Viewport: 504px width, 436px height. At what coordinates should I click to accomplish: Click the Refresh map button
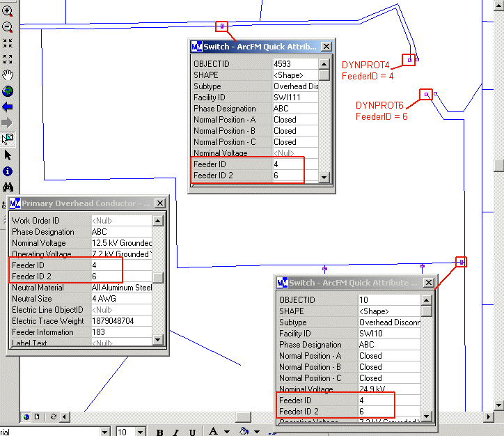pyautogui.click(x=54, y=417)
